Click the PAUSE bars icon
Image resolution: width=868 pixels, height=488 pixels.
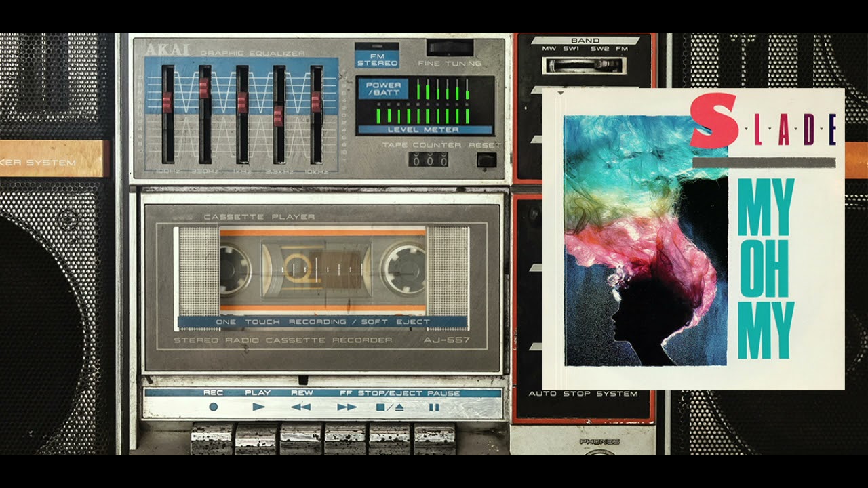434,407
